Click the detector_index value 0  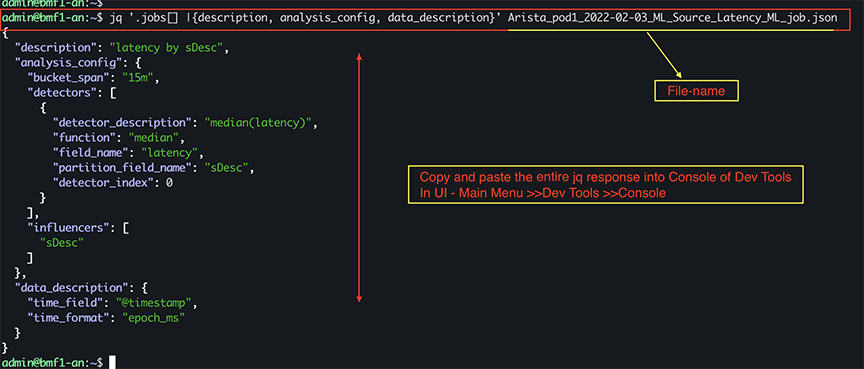click(169, 182)
